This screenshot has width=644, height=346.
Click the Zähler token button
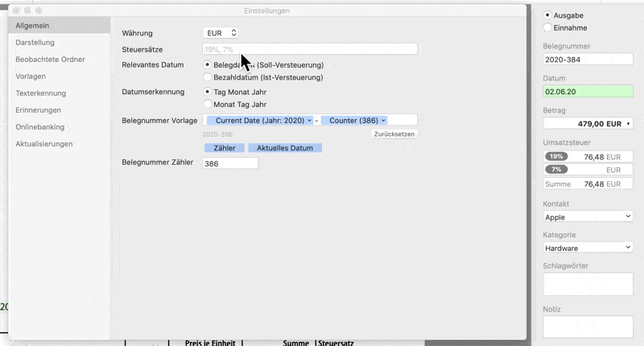click(224, 149)
